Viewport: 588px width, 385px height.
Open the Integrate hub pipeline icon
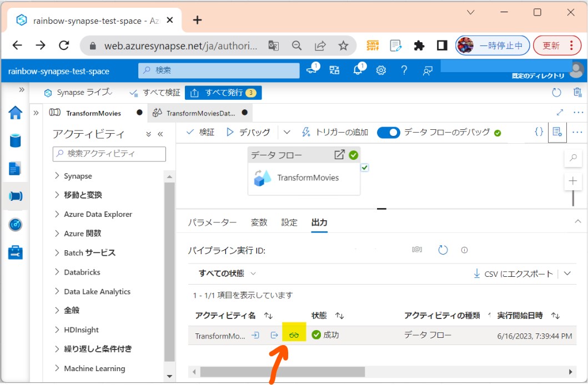tap(16, 196)
